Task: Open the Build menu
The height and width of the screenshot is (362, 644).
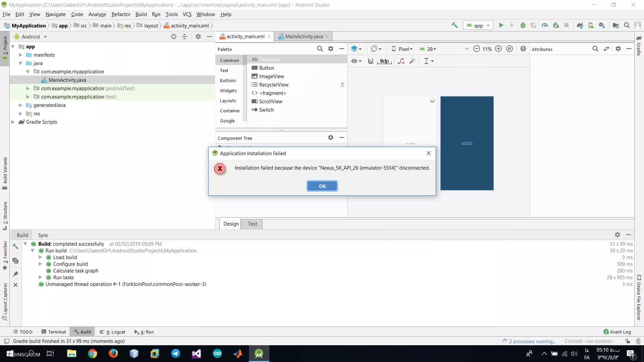Action: [x=141, y=14]
